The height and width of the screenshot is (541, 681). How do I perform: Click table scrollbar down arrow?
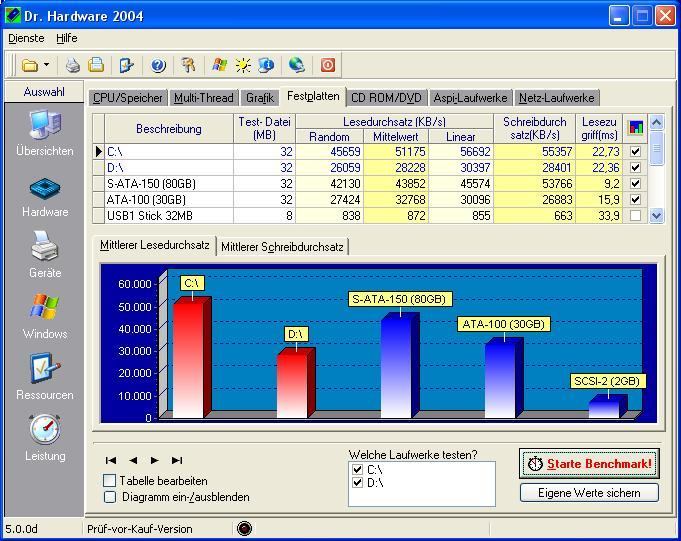(x=656, y=215)
